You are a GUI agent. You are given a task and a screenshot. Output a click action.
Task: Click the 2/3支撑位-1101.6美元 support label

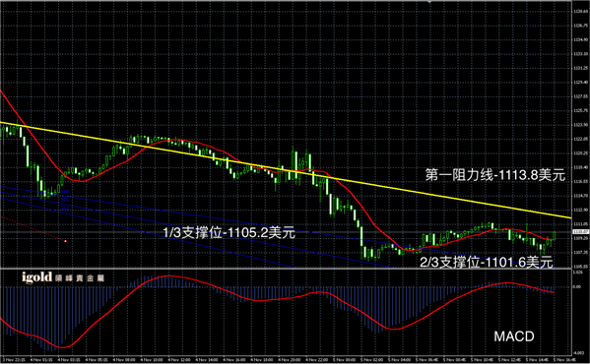487,263
